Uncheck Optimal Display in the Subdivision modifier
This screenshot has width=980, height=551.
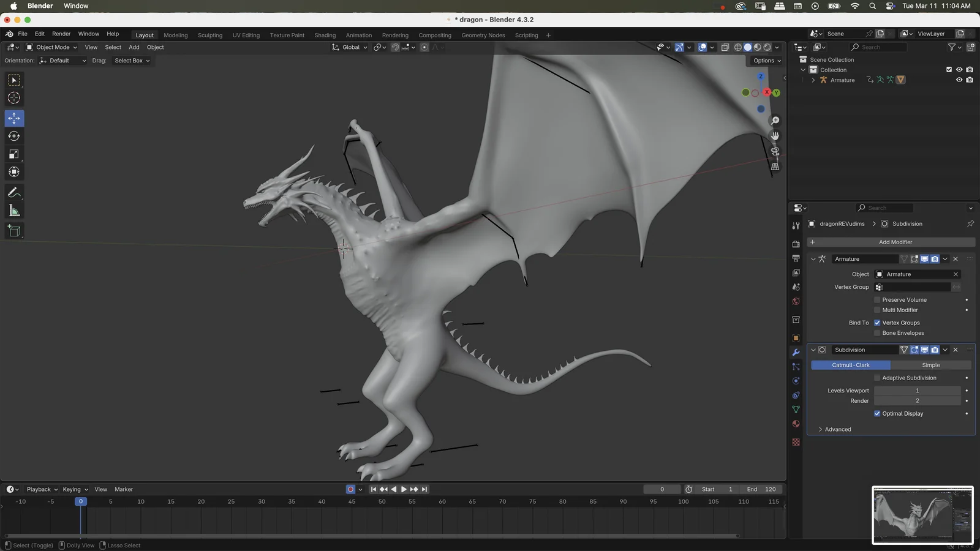point(877,413)
